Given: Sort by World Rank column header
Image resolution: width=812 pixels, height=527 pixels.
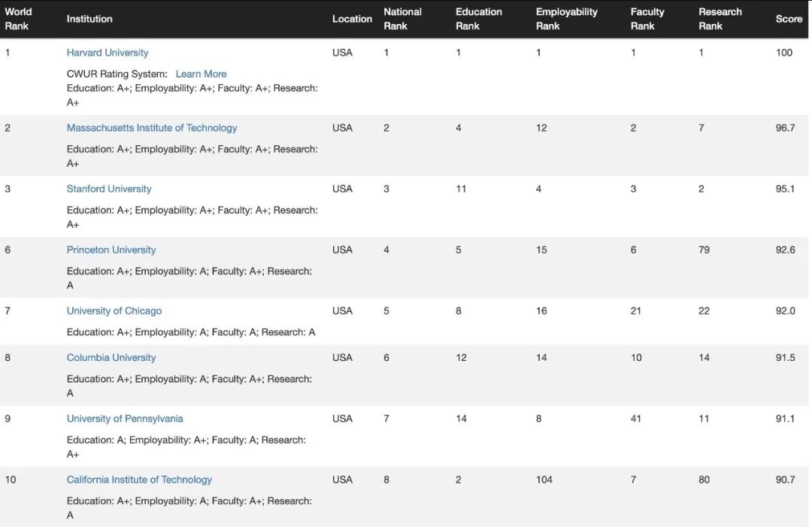Looking at the screenshot, I should [18, 19].
